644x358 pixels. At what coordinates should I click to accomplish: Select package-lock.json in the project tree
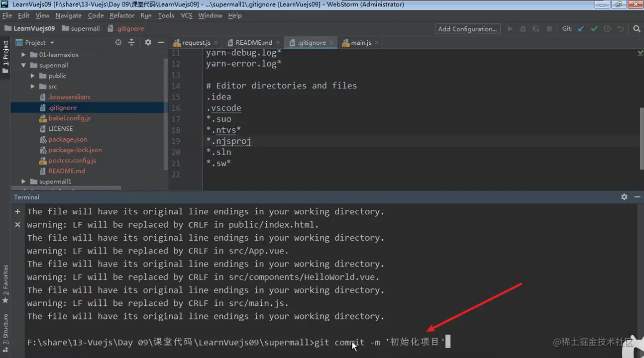(x=75, y=150)
